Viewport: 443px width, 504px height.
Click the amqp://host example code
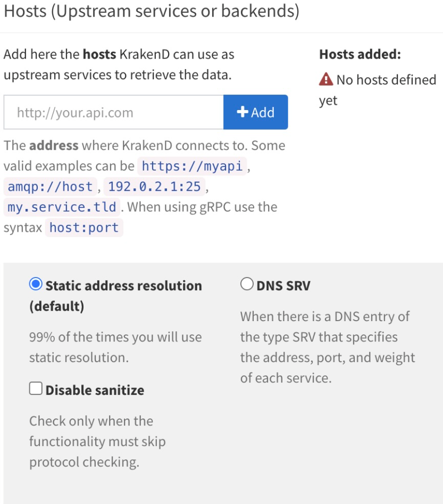pyautogui.click(x=50, y=187)
